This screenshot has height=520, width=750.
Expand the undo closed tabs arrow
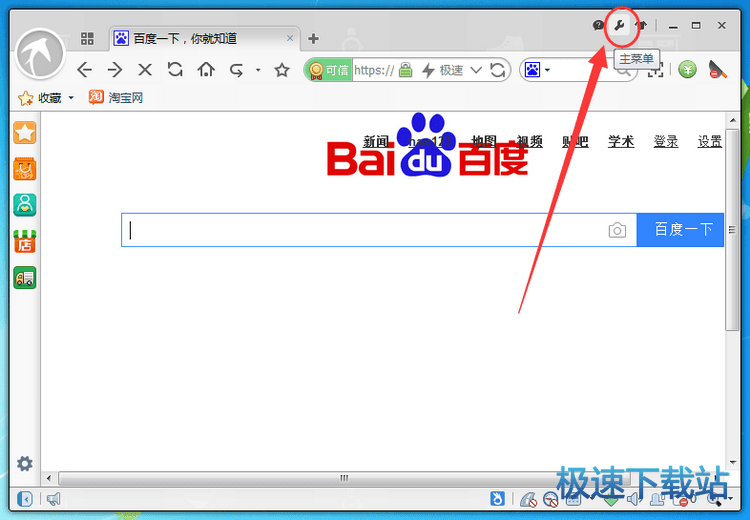point(258,70)
